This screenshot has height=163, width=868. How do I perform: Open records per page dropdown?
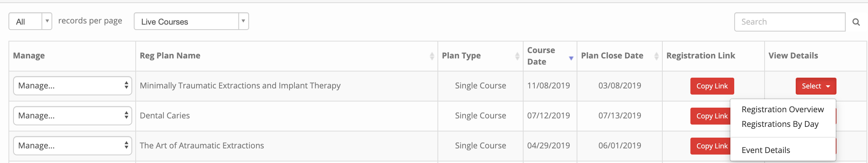(x=30, y=21)
